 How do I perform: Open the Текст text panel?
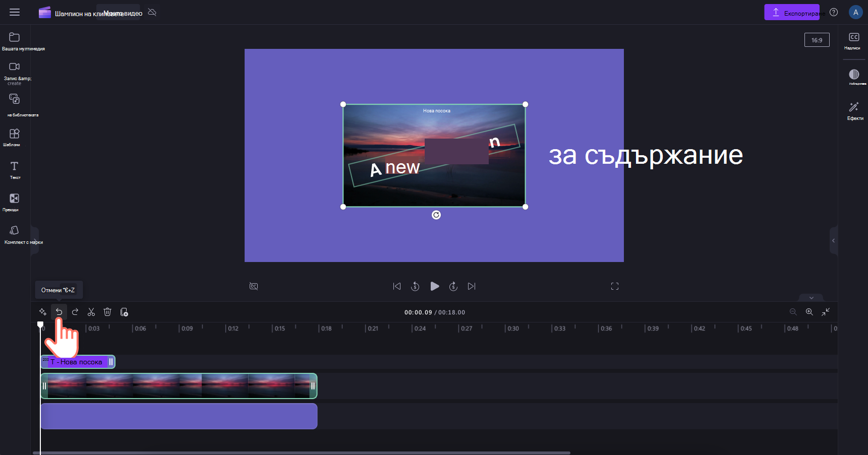15,169
